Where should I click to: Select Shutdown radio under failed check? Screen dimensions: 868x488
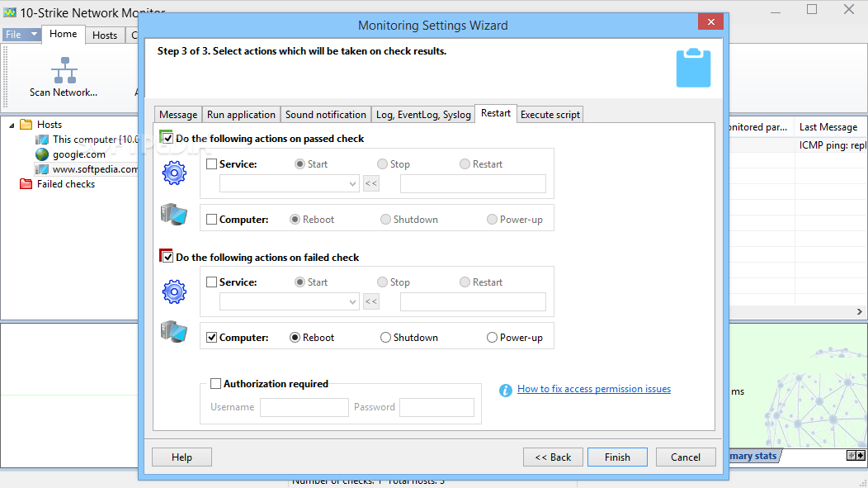(385, 338)
